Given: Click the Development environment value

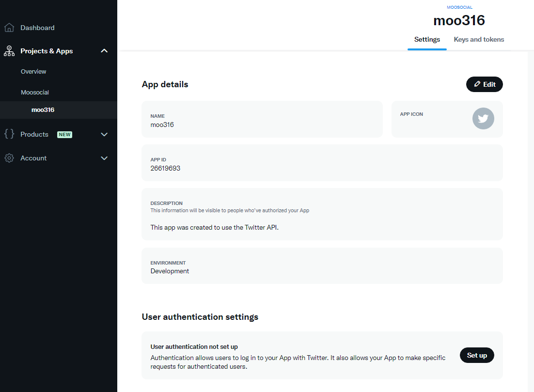Looking at the screenshot, I should [x=170, y=271].
